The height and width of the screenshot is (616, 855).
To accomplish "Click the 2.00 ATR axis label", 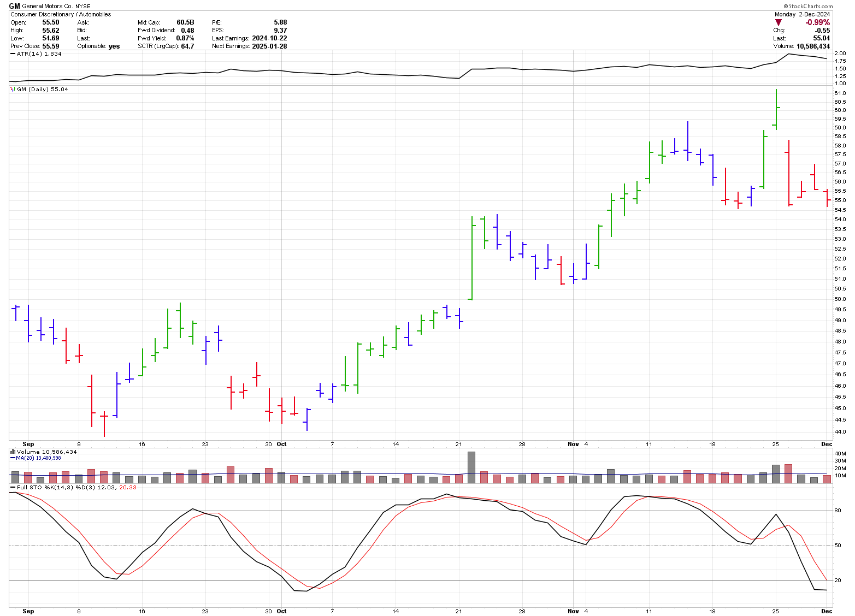I will pos(840,54).
